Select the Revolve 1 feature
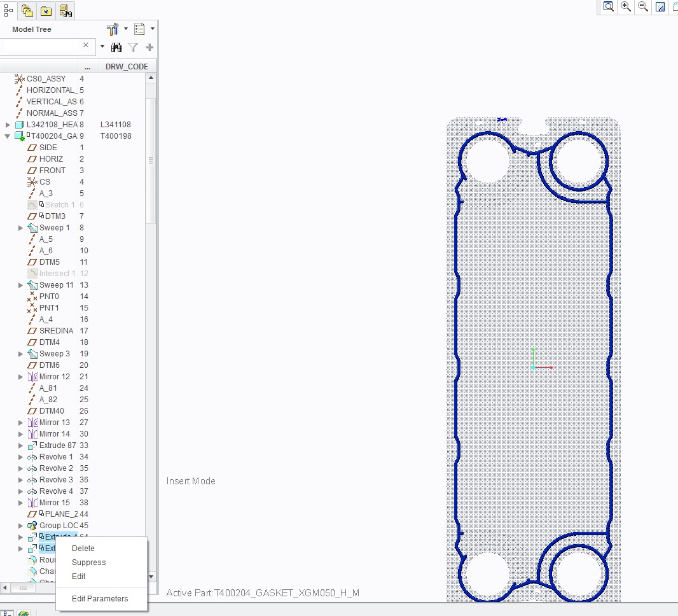This screenshot has width=678, height=616. click(x=56, y=457)
